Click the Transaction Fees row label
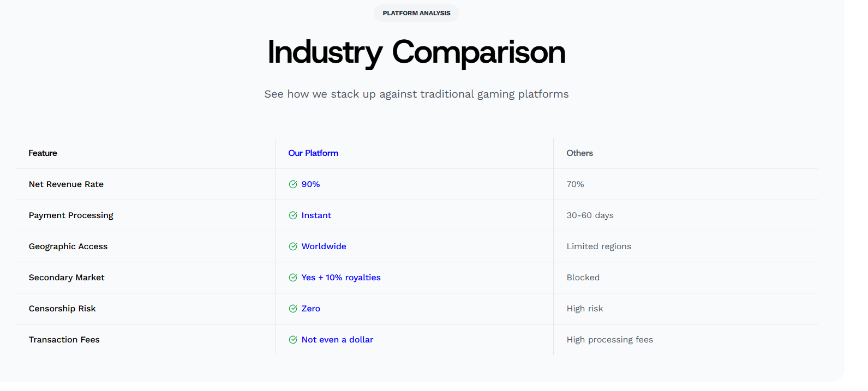 64,340
